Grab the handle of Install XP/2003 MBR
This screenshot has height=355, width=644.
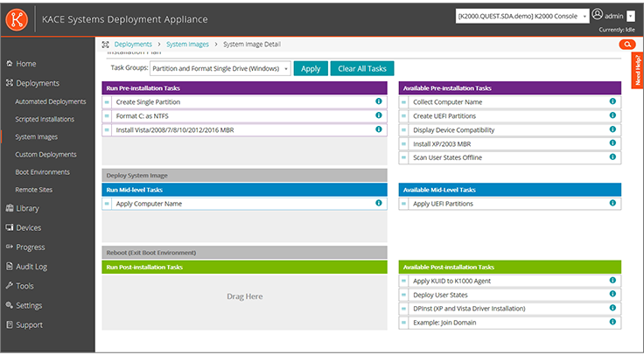403,144
